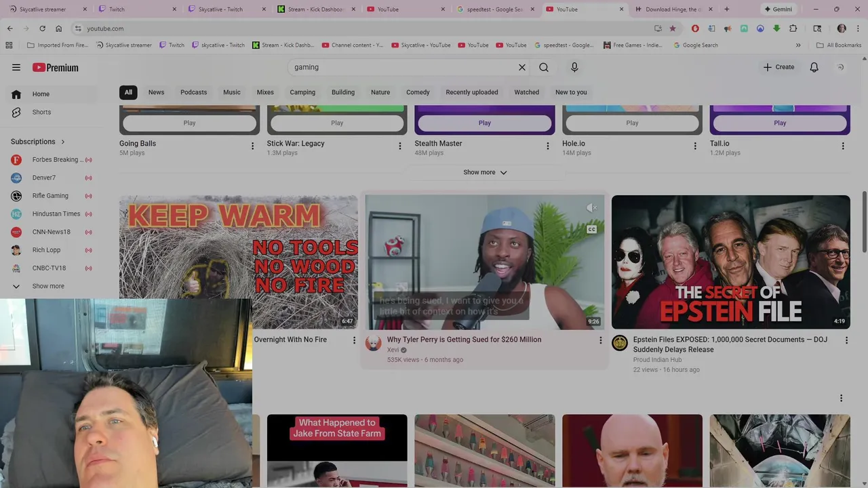Click the Create button
The height and width of the screenshot is (488, 868).
[x=778, y=67]
